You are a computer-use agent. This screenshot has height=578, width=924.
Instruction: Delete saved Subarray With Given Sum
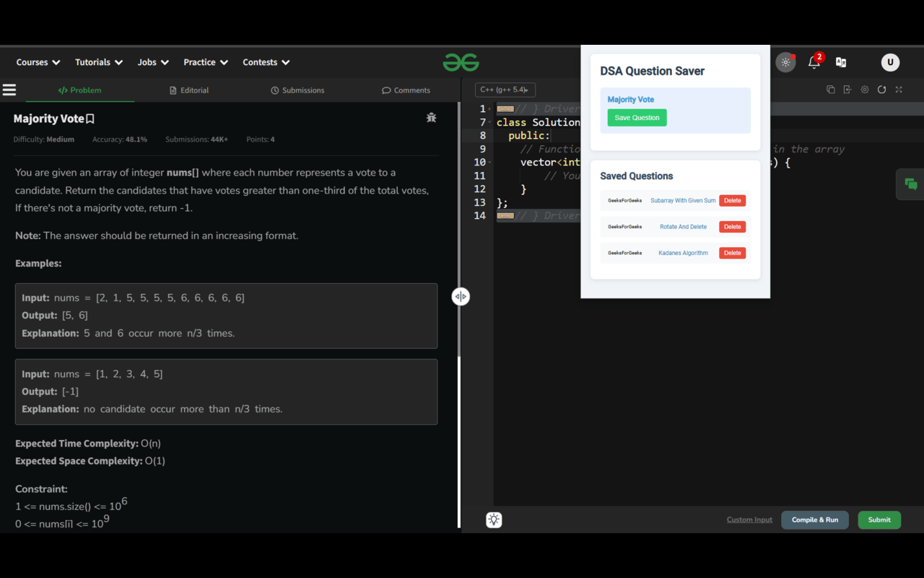(732, 201)
